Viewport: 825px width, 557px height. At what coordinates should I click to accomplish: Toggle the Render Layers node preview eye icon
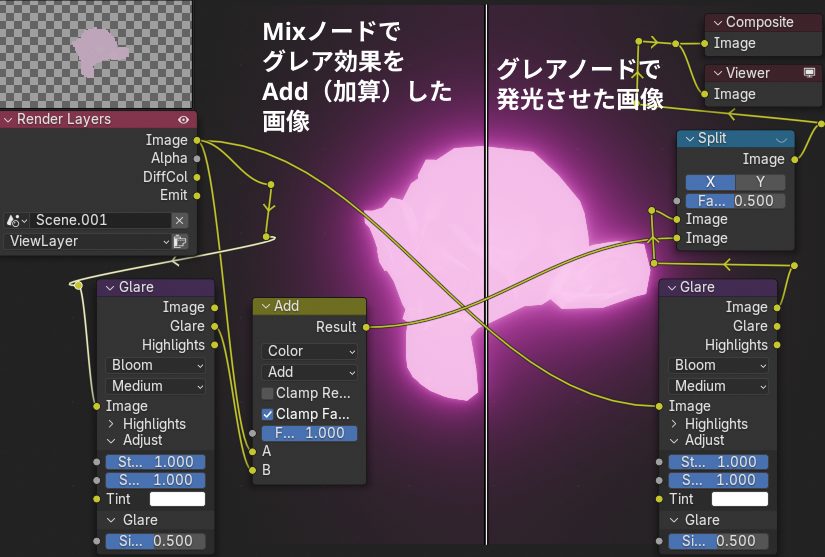tap(183, 119)
